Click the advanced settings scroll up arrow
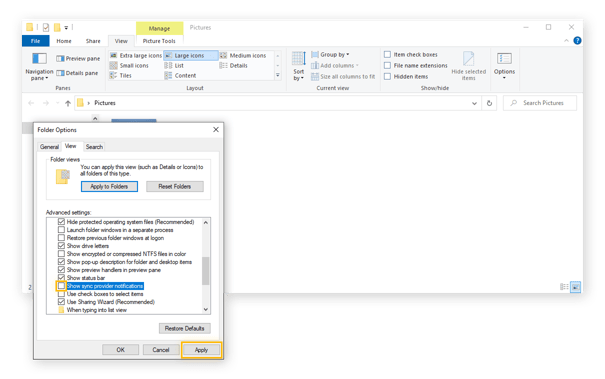 206,222
